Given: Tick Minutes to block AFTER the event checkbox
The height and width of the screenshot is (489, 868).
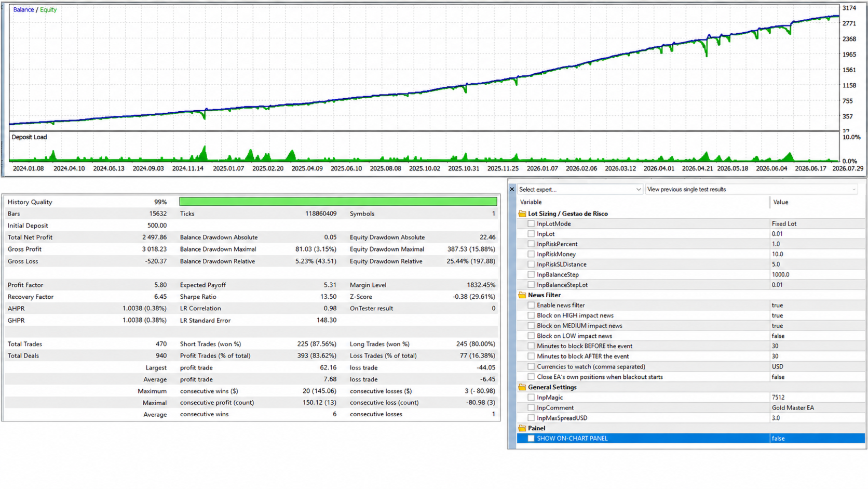Looking at the screenshot, I should 531,356.
